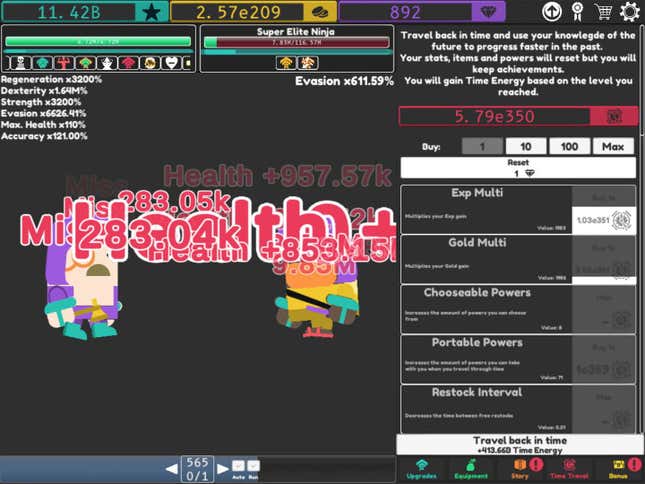Click the 'Exp Multi' upgrade title
This screenshot has width=645, height=484.
pos(477,192)
